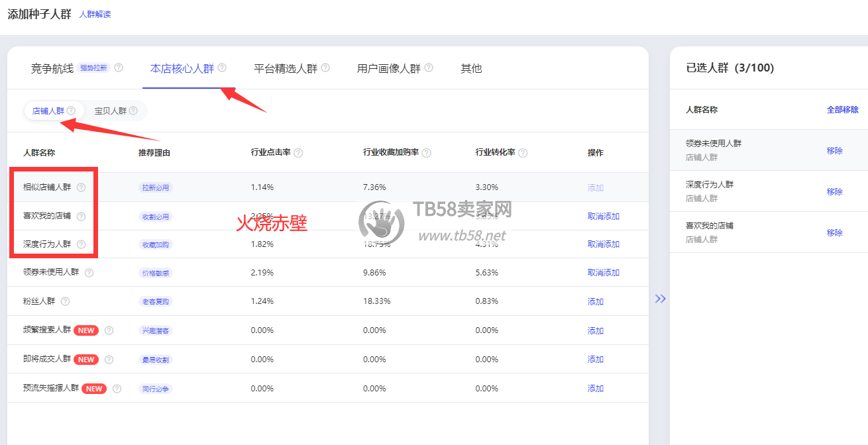Click the 18.33% value in 粉丝人群 row
Image resolution: width=868 pixels, height=445 pixels.
[377, 301]
